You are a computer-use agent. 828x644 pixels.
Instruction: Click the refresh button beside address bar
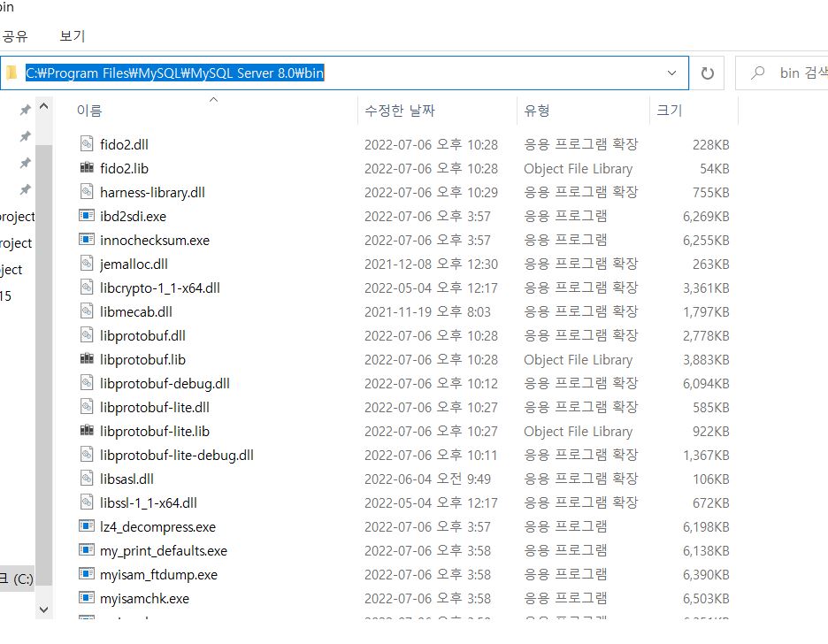(x=707, y=73)
